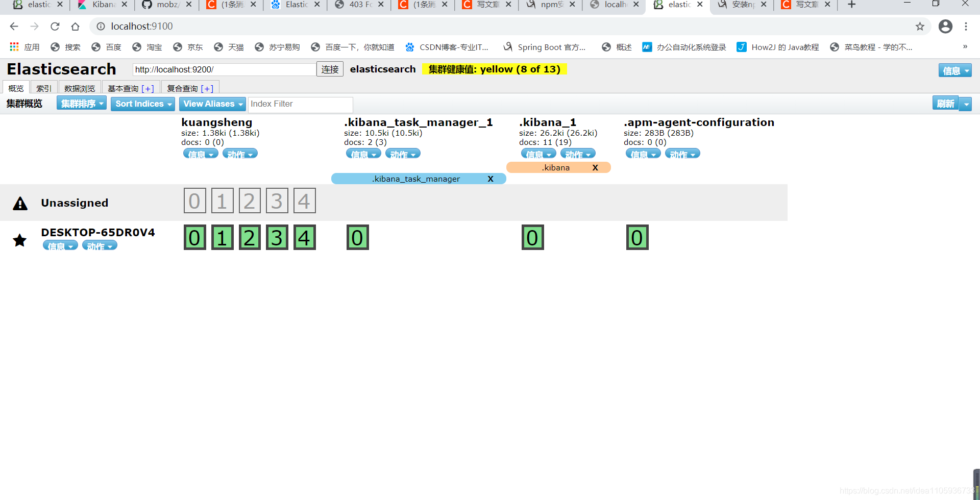Open the 百度 bookmark
This screenshot has height=500, width=980.
[106, 47]
